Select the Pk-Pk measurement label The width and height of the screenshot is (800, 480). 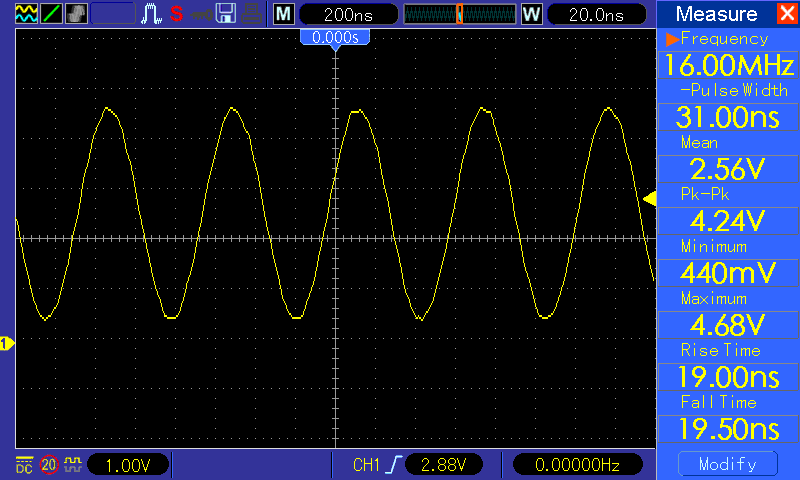point(705,194)
